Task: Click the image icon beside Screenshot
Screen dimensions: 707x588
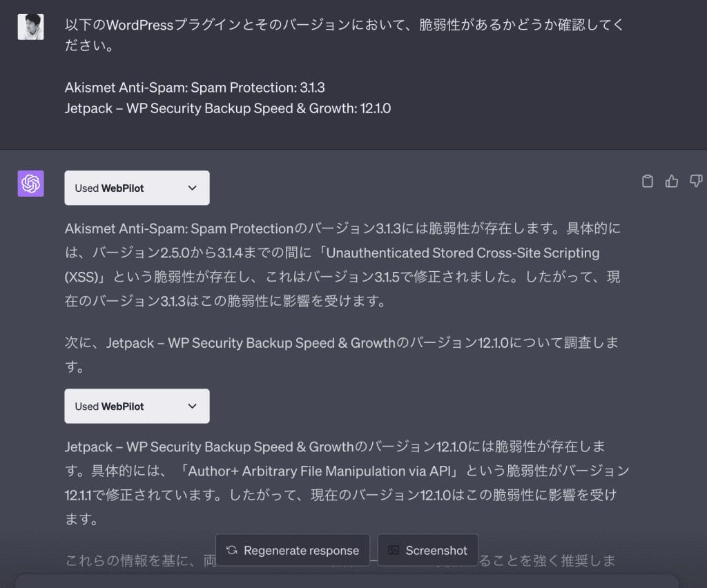Action: tap(394, 550)
